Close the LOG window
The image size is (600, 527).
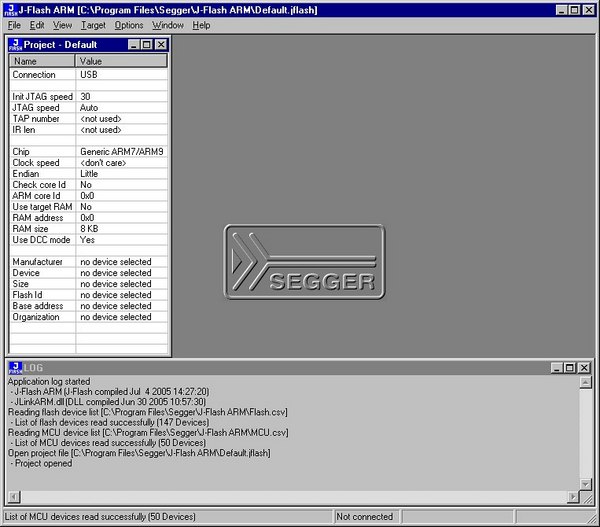(x=584, y=368)
